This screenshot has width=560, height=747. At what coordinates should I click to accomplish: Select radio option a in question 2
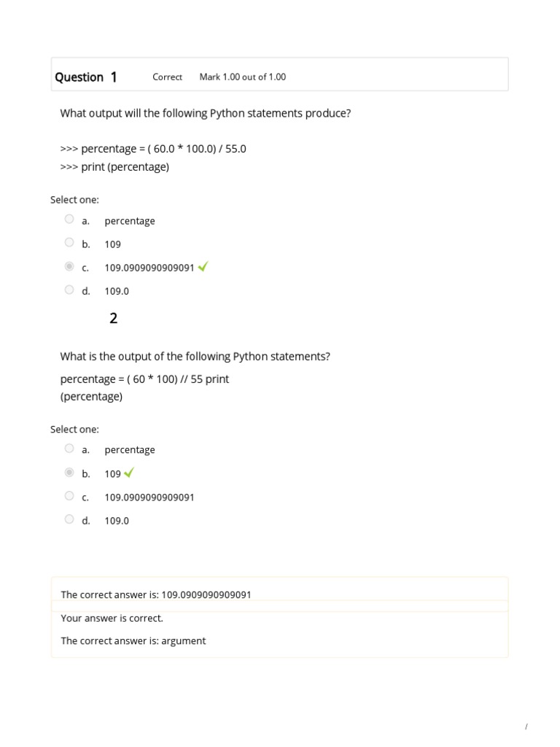coord(69,449)
